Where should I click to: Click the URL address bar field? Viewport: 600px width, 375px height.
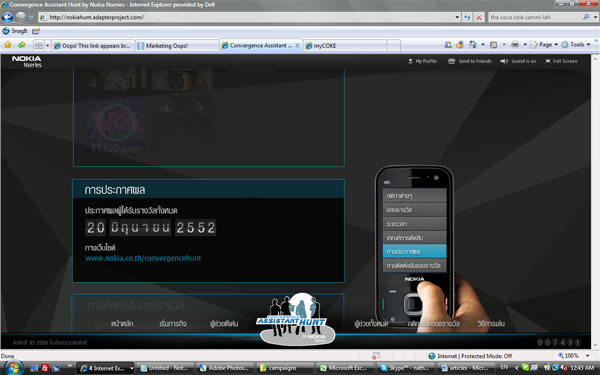tap(246, 17)
